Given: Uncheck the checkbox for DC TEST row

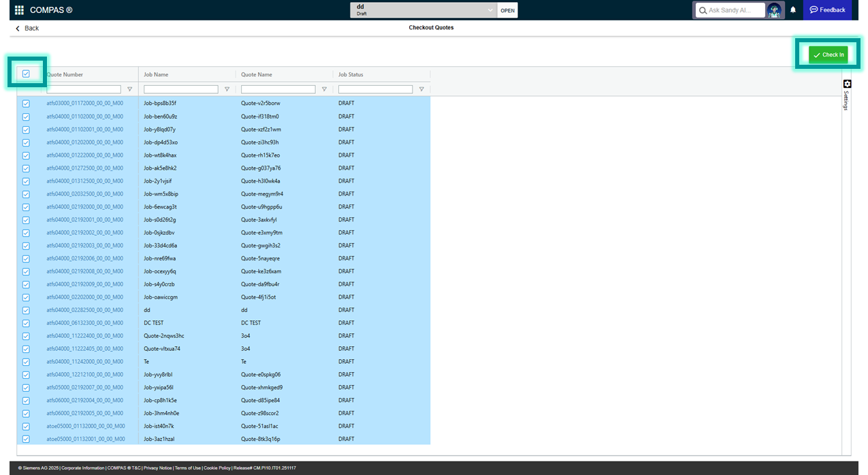Looking at the screenshot, I should pos(26,323).
